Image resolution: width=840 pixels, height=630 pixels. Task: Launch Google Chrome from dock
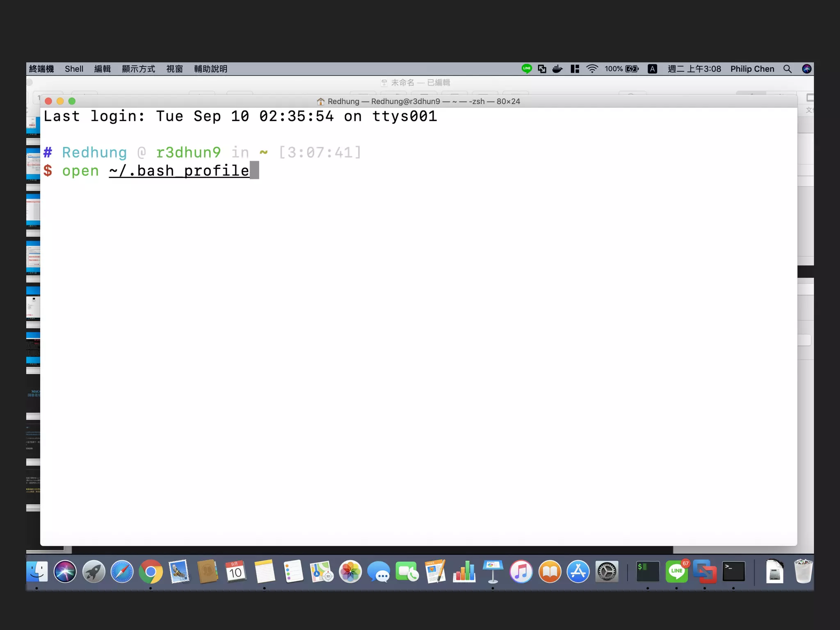tap(151, 572)
